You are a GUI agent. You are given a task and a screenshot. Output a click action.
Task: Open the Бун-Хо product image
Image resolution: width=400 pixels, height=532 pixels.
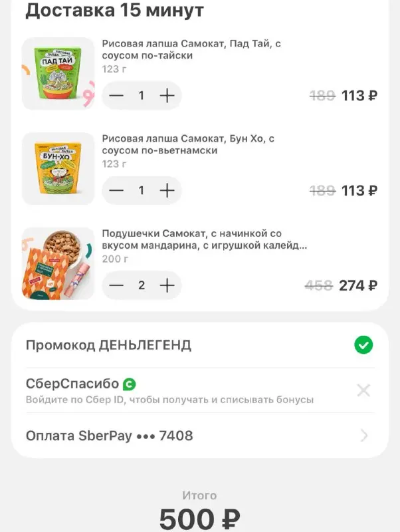point(58,168)
